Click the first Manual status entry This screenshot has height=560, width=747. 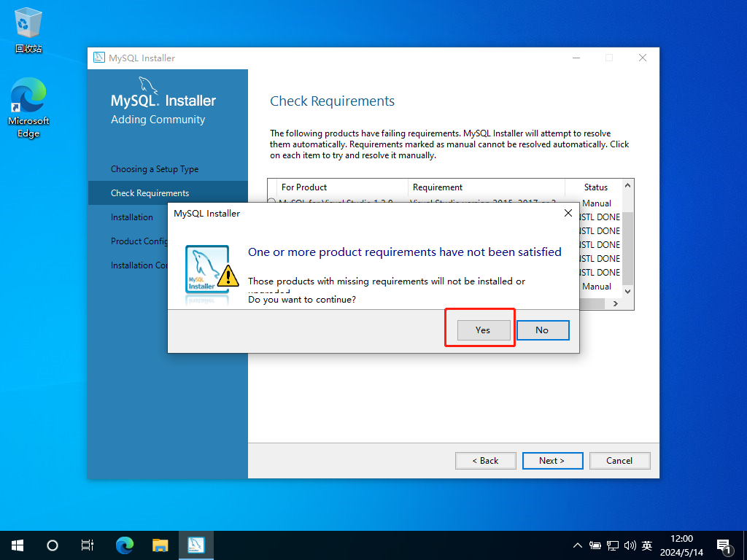tap(597, 203)
